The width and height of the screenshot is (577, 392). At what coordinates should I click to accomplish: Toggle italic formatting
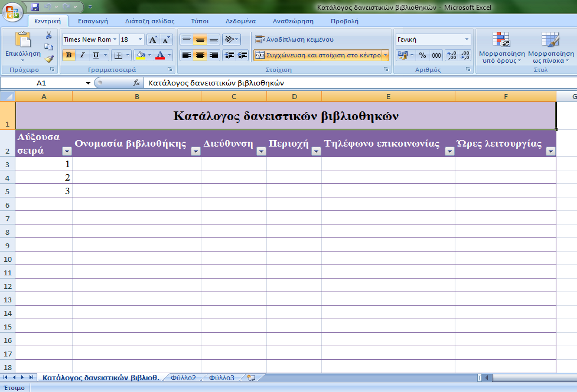[82, 55]
